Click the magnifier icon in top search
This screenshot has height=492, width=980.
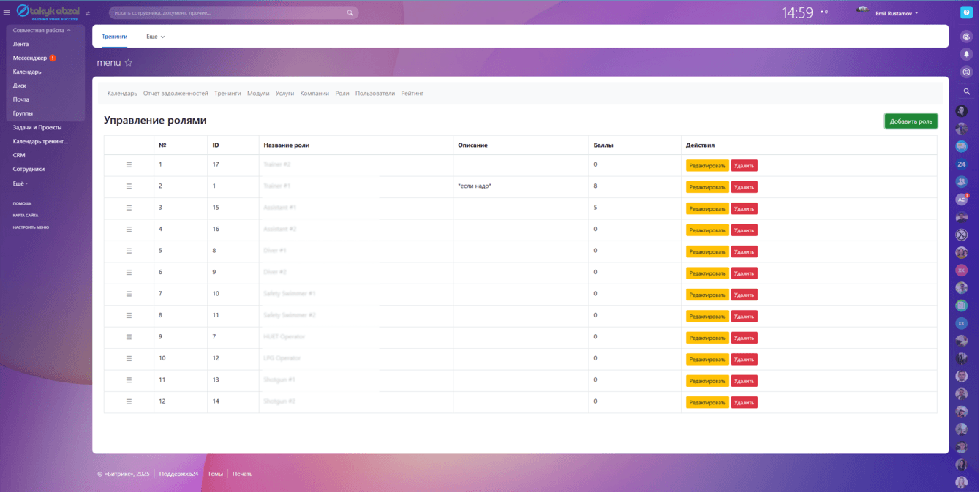(350, 12)
